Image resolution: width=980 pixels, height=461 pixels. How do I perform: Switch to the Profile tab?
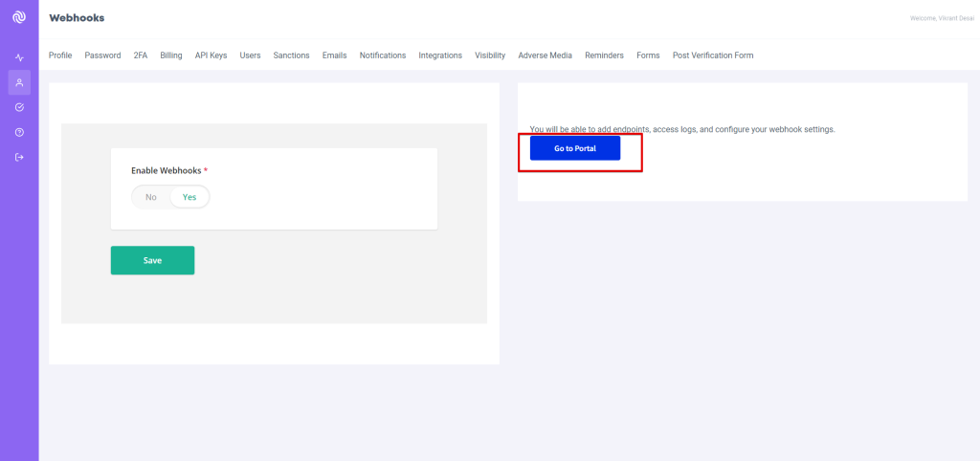60,55
